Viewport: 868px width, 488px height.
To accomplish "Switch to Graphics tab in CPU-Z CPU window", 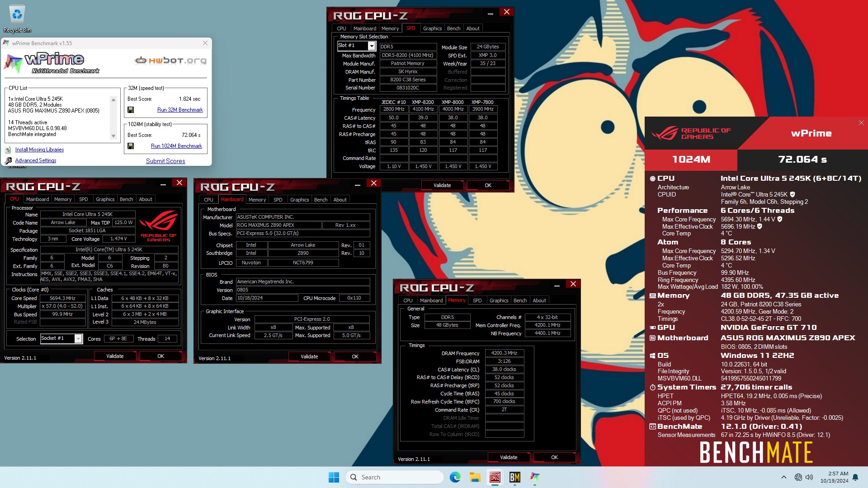I will [105, 199].
